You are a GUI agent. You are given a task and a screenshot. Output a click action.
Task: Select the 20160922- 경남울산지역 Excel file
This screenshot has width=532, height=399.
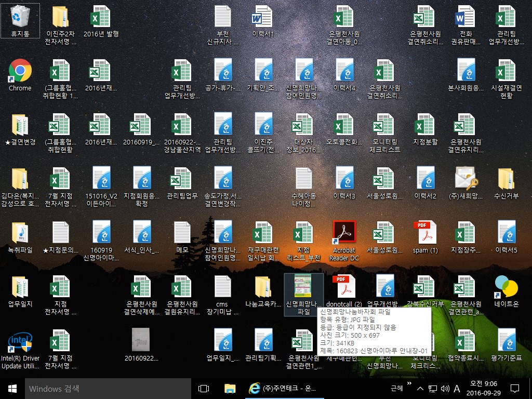[x=182, y=132]
